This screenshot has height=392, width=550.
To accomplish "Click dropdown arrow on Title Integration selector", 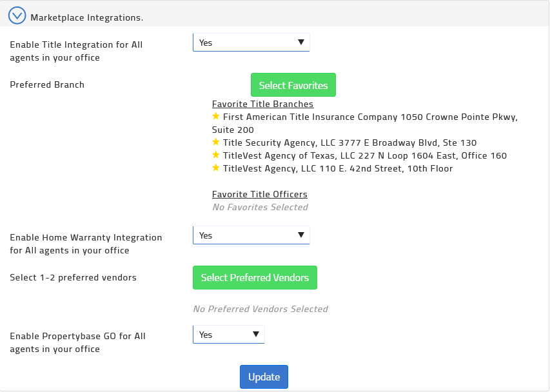I will [x=300, y=42].
